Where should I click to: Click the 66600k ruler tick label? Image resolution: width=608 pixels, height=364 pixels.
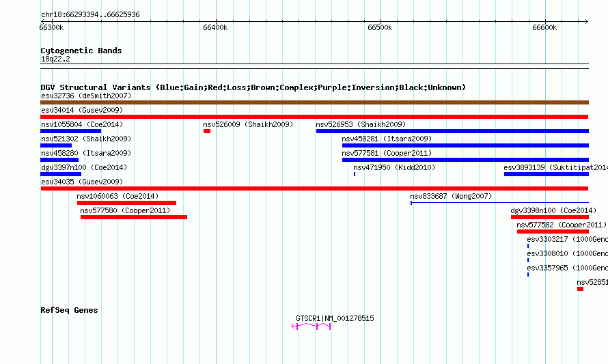click(x=544, y=27)
